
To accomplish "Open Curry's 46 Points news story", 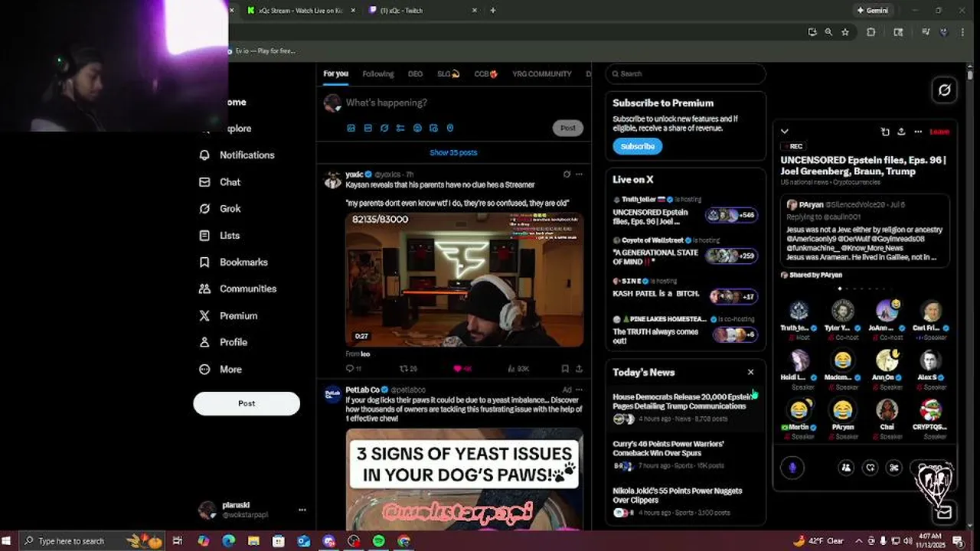I will pyautogui.click(x=685, y=455).
